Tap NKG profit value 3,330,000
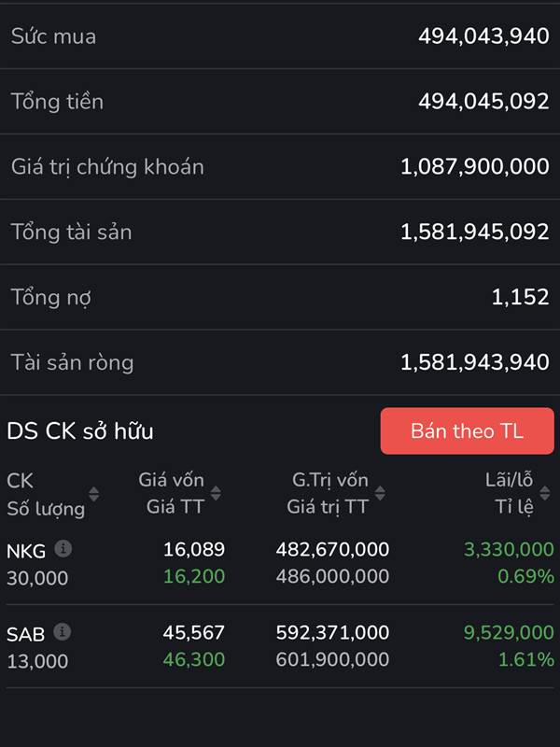Image resolution: width=560 pixels, height=747 pixels. 509,549
